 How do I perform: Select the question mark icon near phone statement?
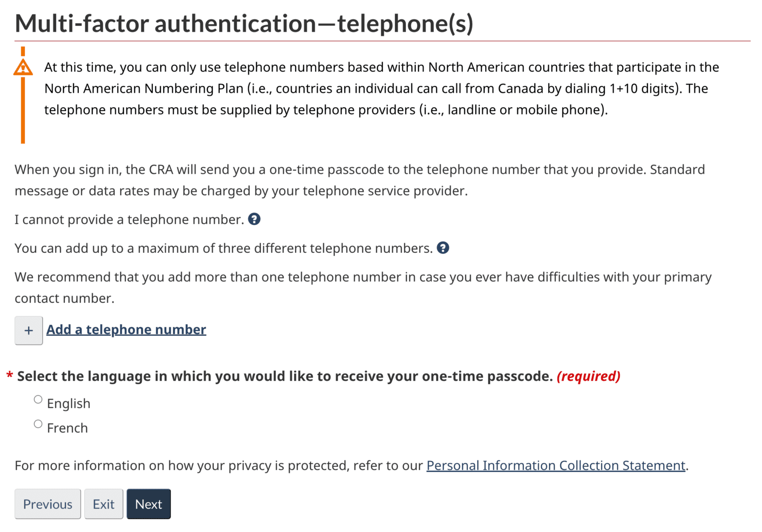[254, 219]
